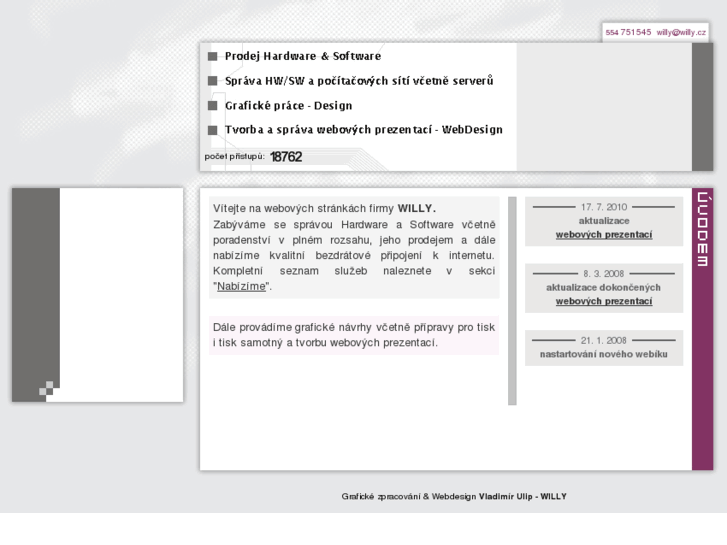
Task: Click the visitor counter value 18762
Action: pos(286,157)
